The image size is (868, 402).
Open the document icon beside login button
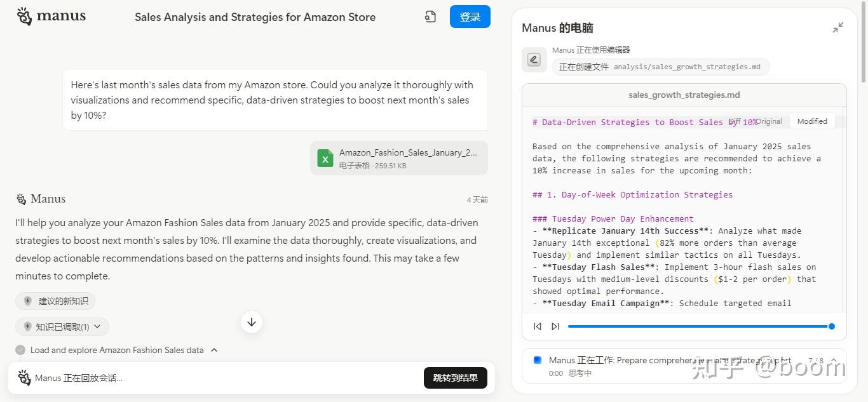click(430, 17)
